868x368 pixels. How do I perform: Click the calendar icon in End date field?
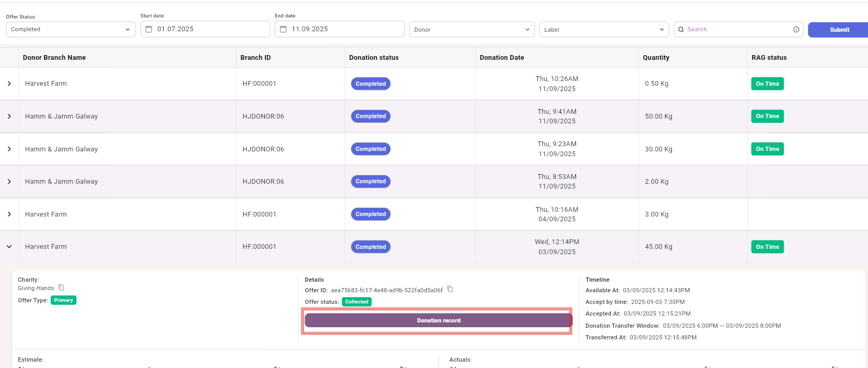(x=283, y=29)
